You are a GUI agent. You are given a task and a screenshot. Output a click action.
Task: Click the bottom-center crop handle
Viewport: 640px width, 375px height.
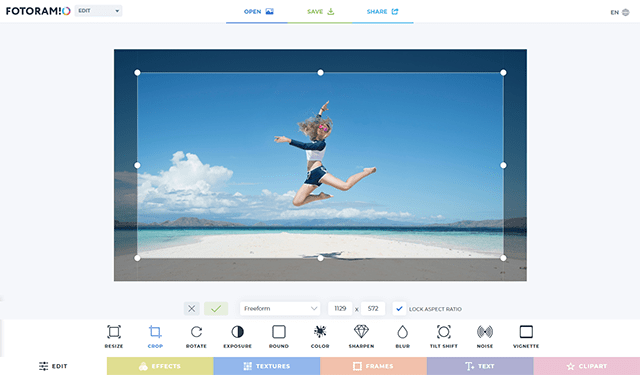(320, 258)
